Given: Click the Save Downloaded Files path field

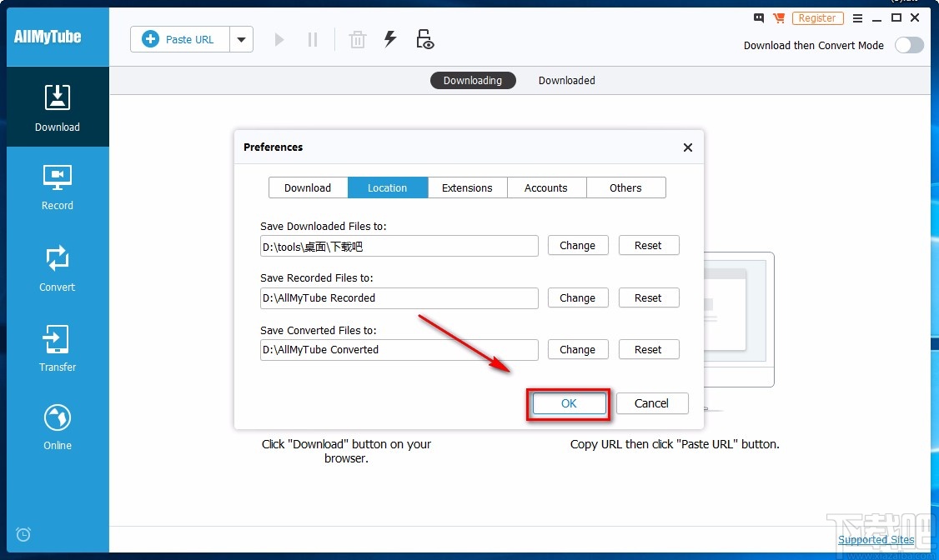Looking at the screenshot, I should coord(399,246).
